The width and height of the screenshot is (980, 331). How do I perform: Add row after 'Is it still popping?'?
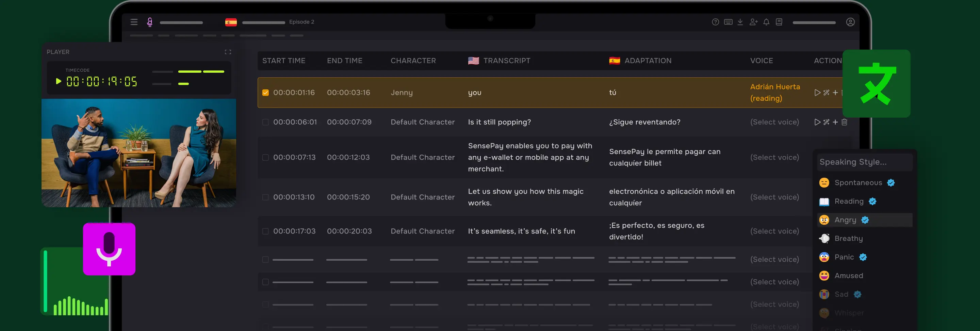point(835,122)
